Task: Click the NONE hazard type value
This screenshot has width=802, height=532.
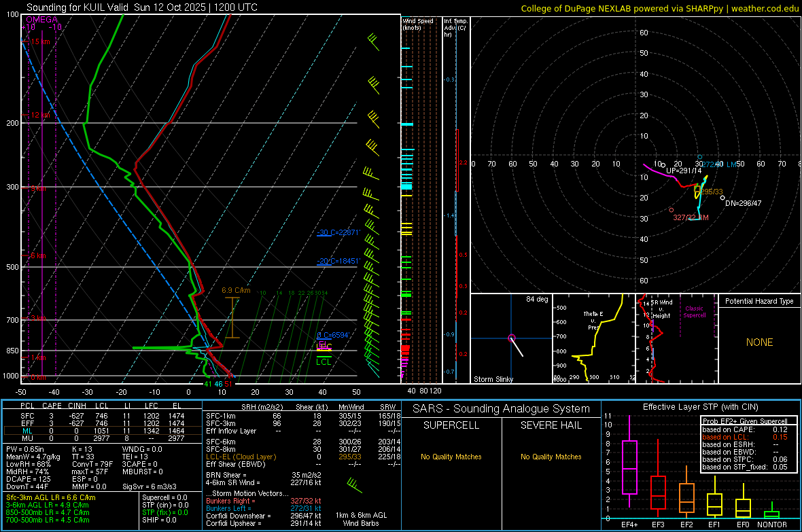Action: [759, 342]
